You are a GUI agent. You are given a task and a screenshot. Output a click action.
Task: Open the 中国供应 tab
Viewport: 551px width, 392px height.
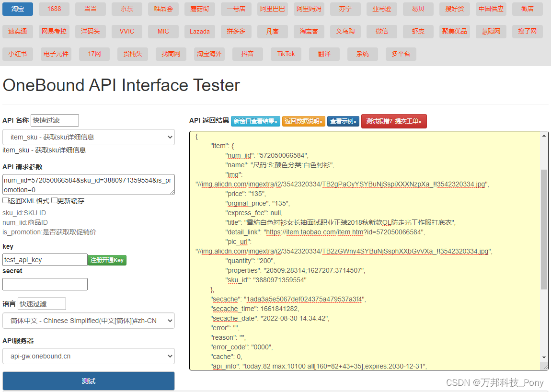click(x=491, y=9)
